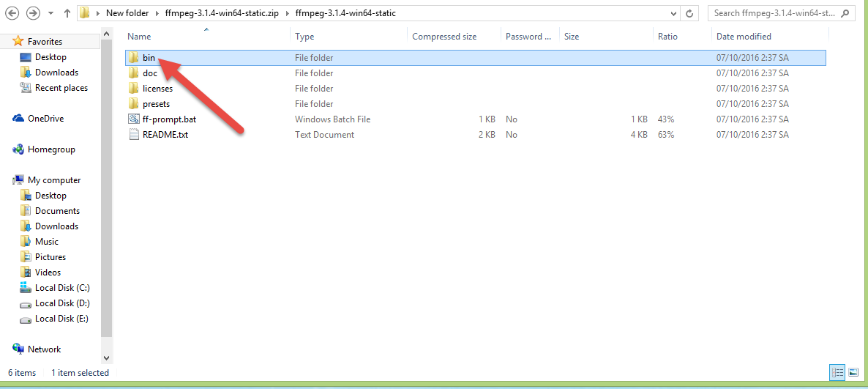868x389 pixels.
Task: Click the Forward navigation arrow
Action: (33, 12)
